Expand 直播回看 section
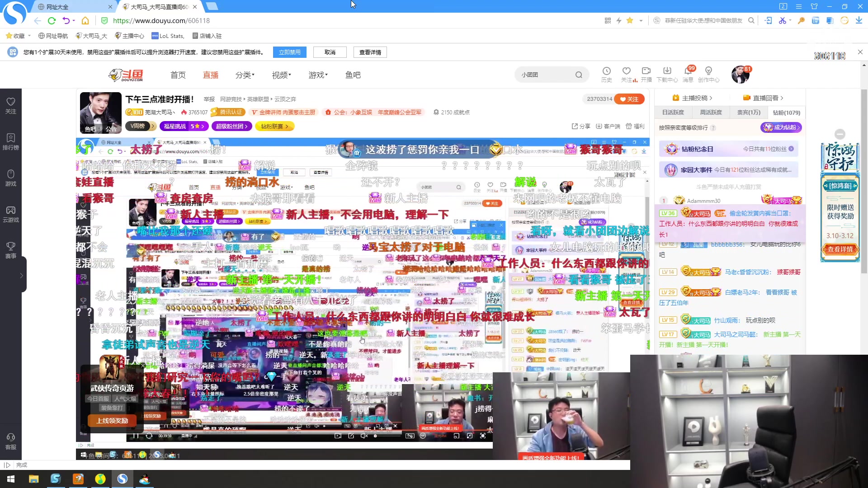This screenshot has width=868, height=488. [x=763, y=98]
